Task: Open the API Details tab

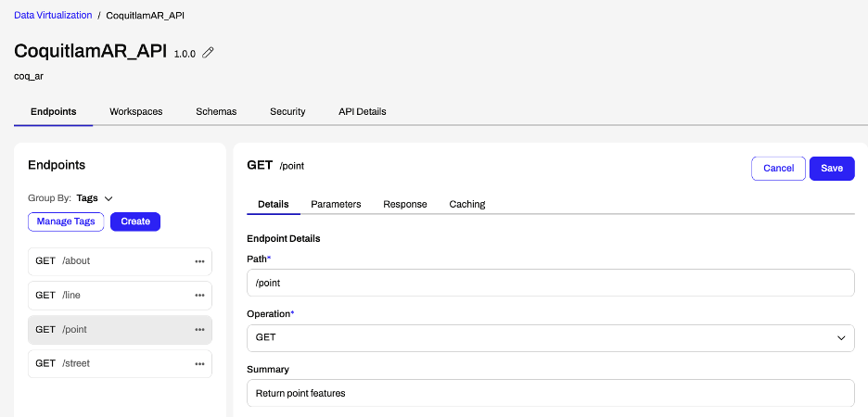Action: (x=363, y=111)
